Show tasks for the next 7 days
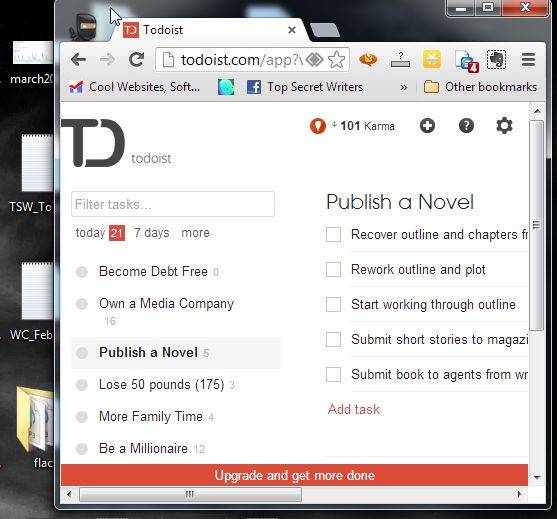The height and width of the screenshot is (519, 557). 152,233
